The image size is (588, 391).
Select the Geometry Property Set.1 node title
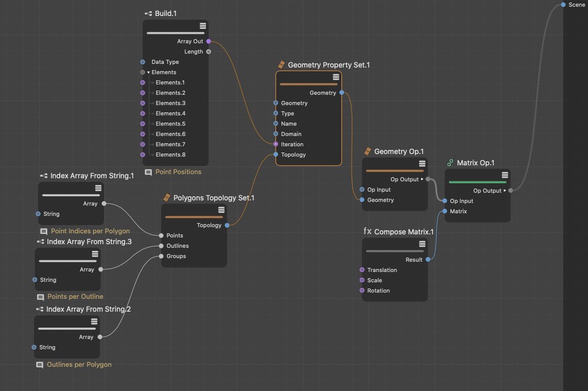coord(328,65)
